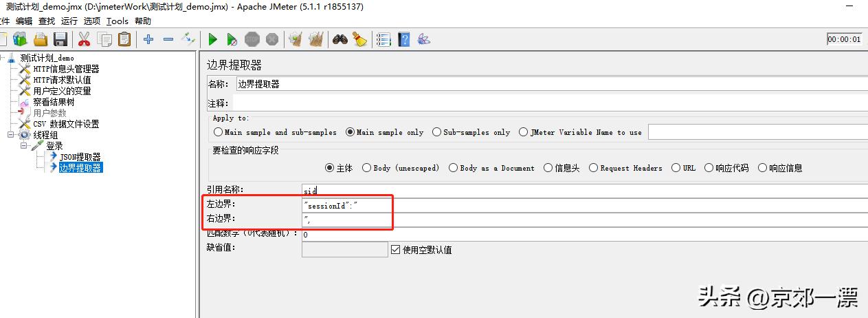Click the blue plus Expand All icon
868x318 pixels.
[148, 39]
